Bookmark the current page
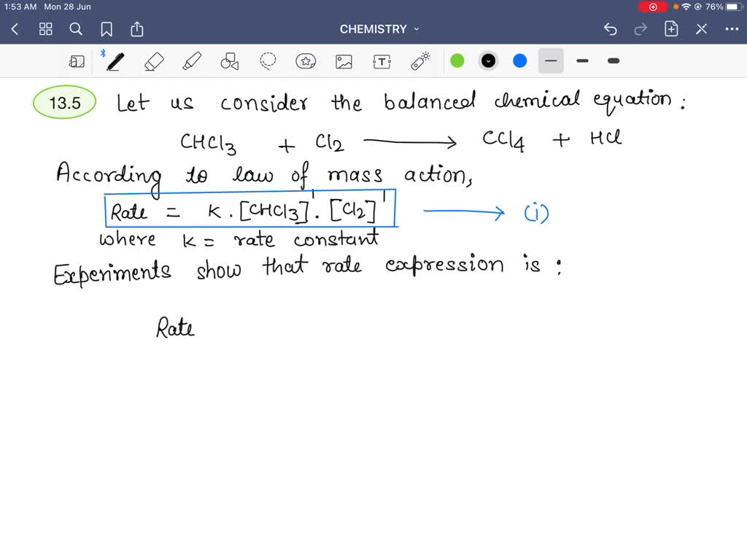This screenshot has height=560, width=747. [x=107, y=29]
